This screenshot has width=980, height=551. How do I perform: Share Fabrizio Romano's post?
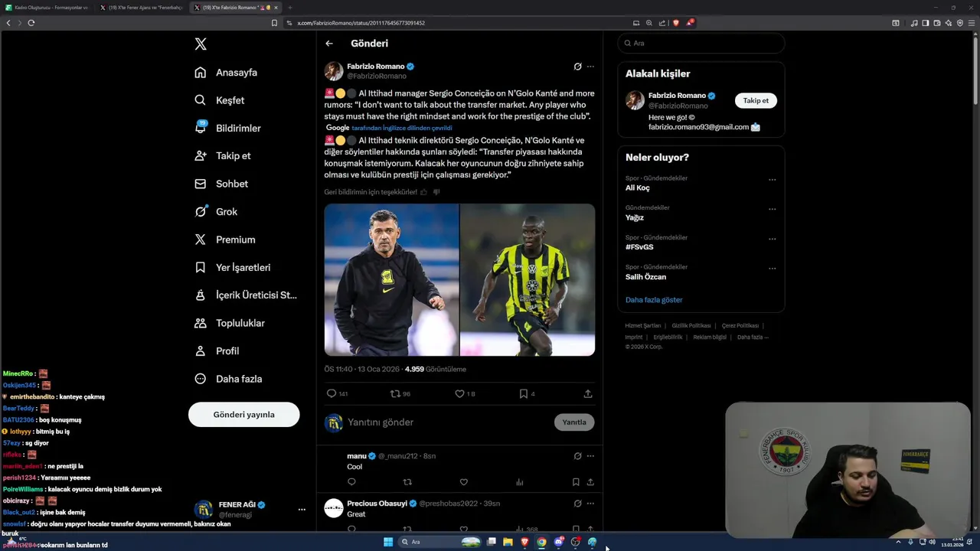(x=588, y=393)
